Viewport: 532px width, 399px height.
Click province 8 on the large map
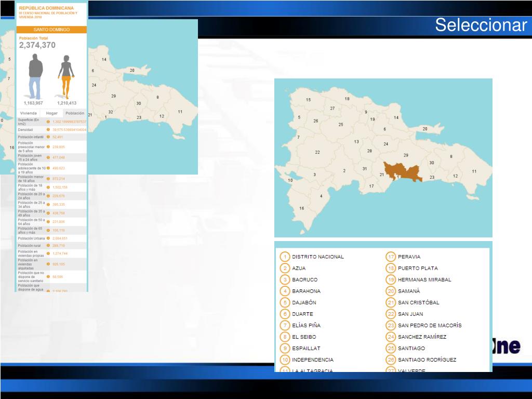pos(451,156)
